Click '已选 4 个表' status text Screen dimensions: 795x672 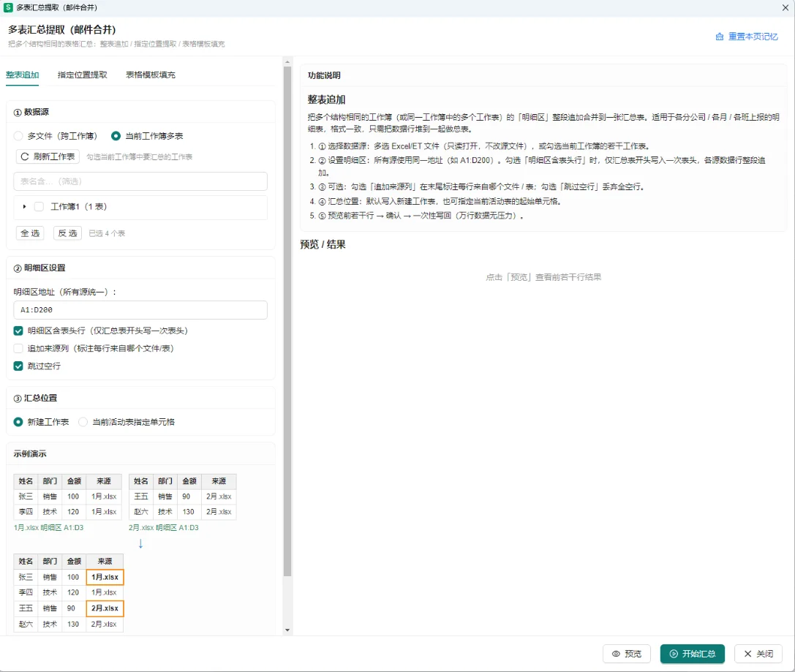pos(107,233)
